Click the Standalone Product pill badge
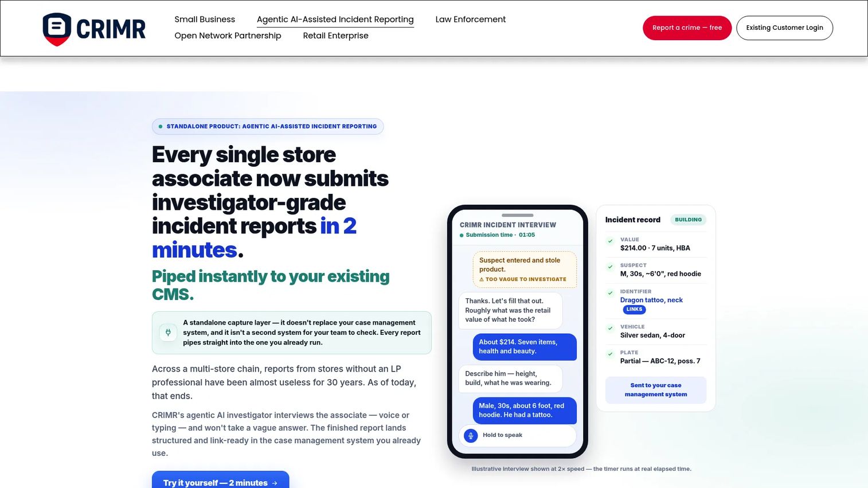868x488 pixels. [x=268, y=127]
